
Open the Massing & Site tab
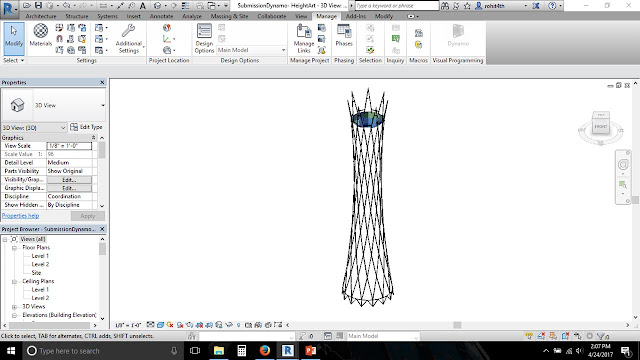(x=229, y=16)
